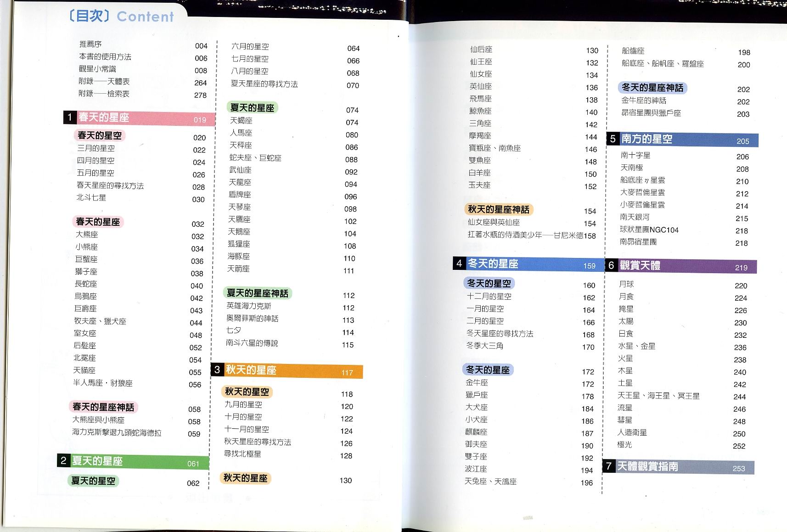Click chapter 5 南方的星空 heading
Screen dimensions: 787x532
coord(682,140)
